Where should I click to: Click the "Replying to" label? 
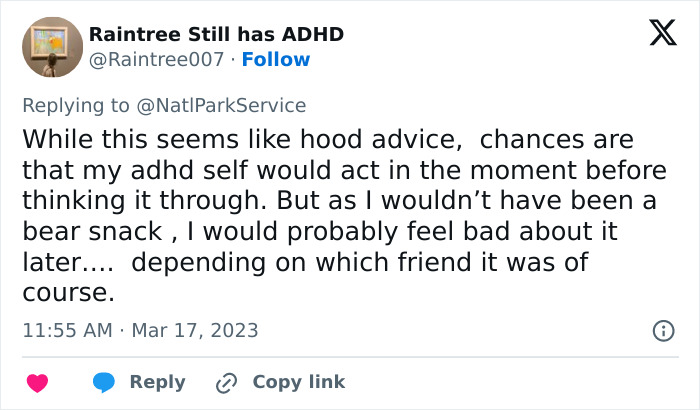(76, 105)
